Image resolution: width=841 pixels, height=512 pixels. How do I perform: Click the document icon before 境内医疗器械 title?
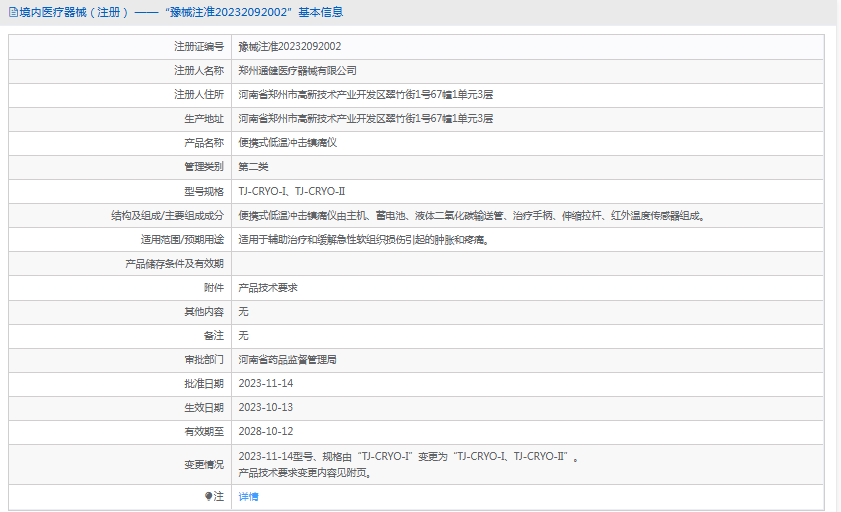(13, 12)
